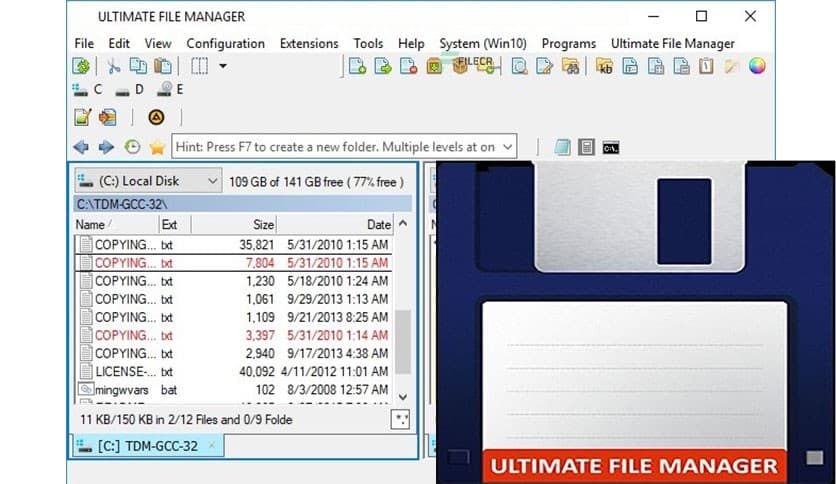Open the calculator icon
Viewport: 836px width, 484px height.
(586, 147)
